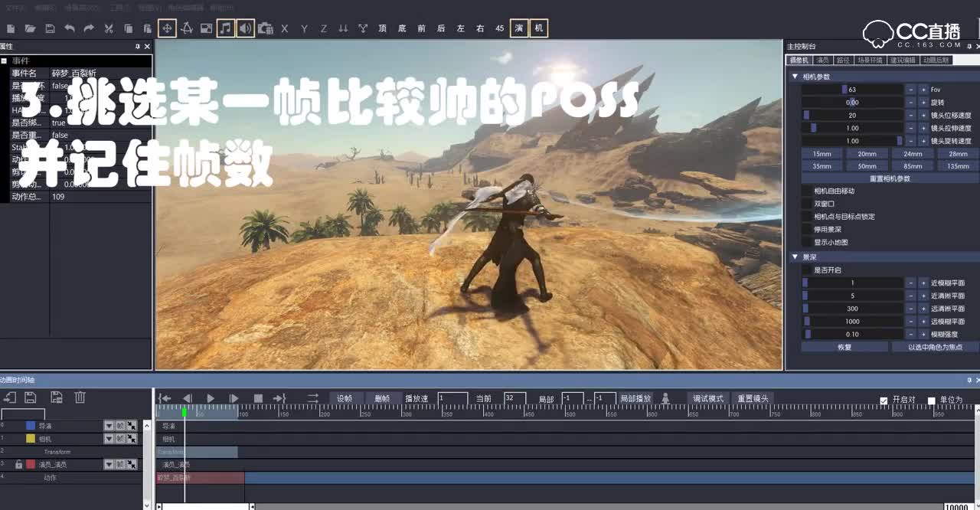Screen dimensions: 980x510
Task: Open the 建筑编辑 tab
Action: pos(903,60)
